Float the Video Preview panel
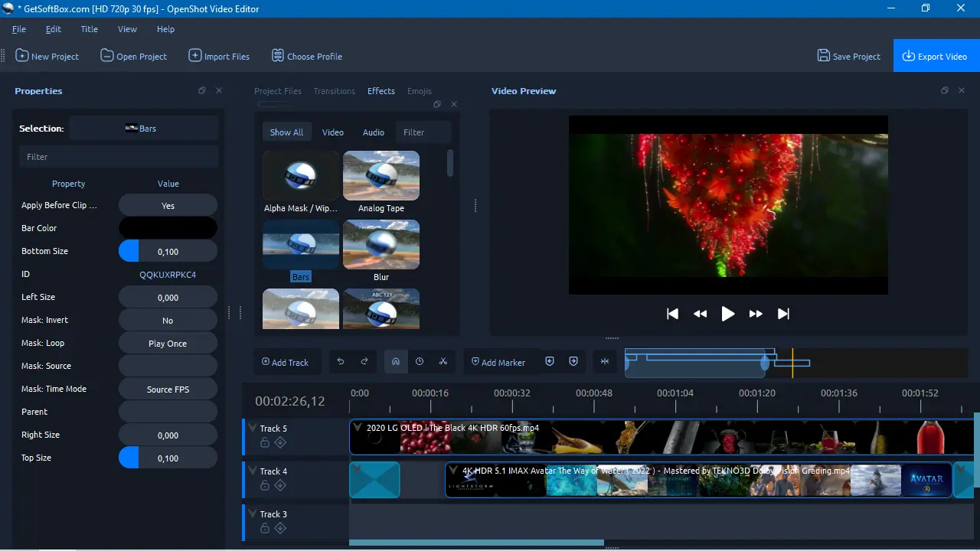 coord(945,90)
